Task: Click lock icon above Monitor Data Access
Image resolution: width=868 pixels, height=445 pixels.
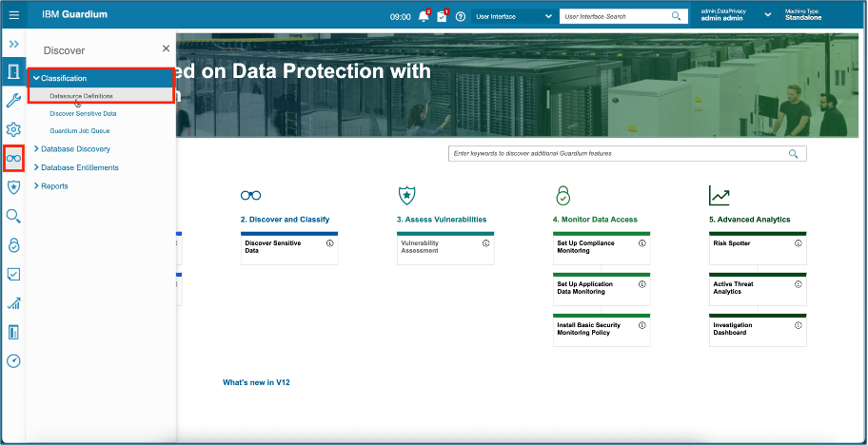Action: (x=563, y=195)
